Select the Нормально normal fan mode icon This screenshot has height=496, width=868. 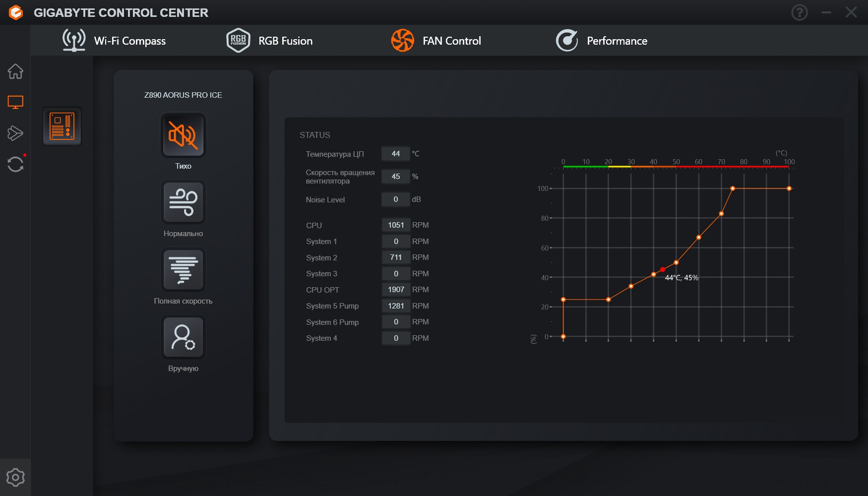pyautogui.click(x=183, y=202)
